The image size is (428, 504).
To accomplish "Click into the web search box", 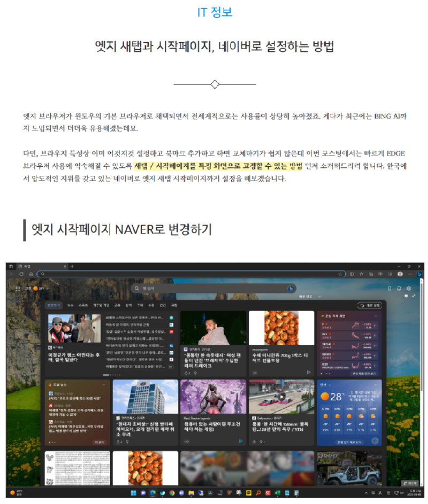I will [x=212, y=289].
